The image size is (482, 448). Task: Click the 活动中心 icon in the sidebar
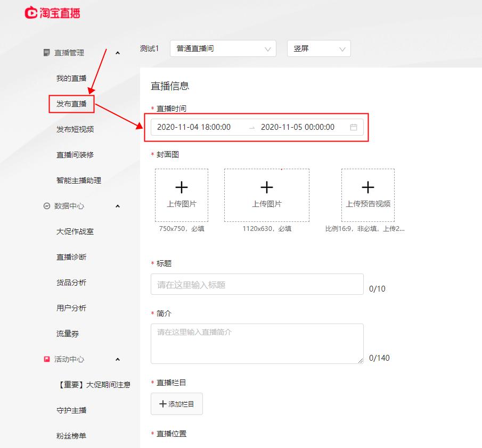[45, 359]
